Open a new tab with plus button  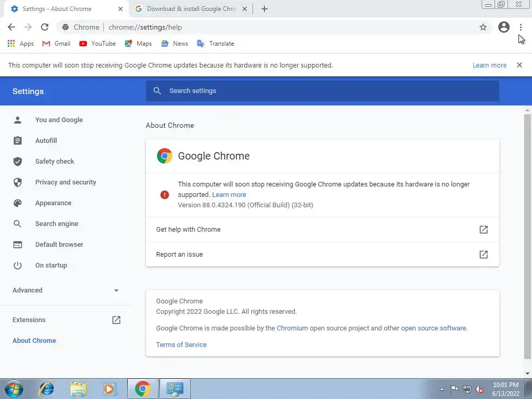tap(264, 9)
